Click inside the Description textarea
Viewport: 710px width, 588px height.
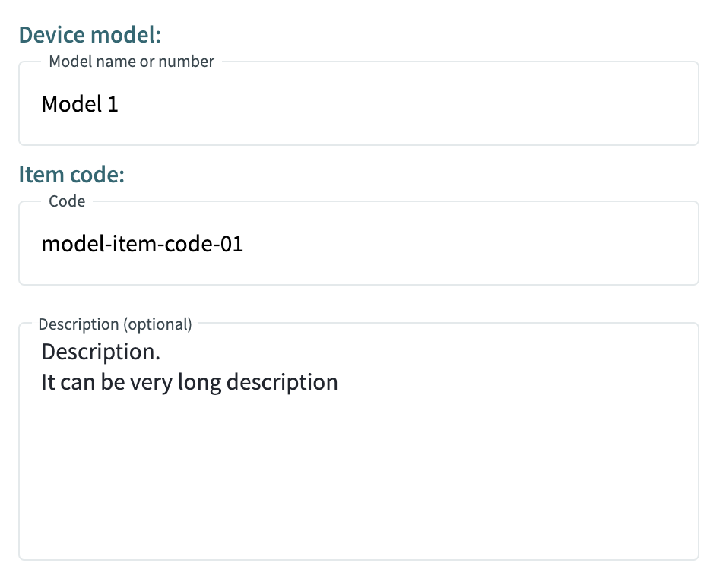[x=359, y=441]
